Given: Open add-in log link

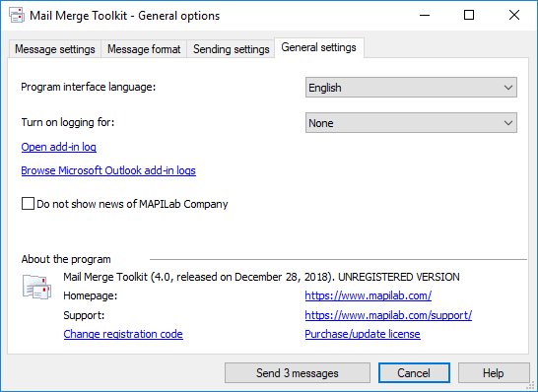Looking at the screenshot, I should (59, 147).
